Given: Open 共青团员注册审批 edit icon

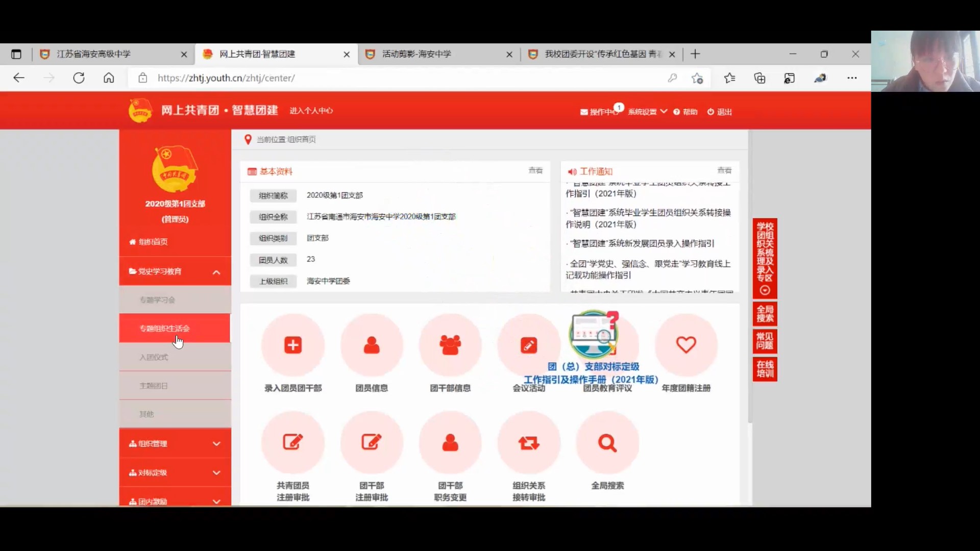Looking at the screenshot, I should tap(293, 442).
